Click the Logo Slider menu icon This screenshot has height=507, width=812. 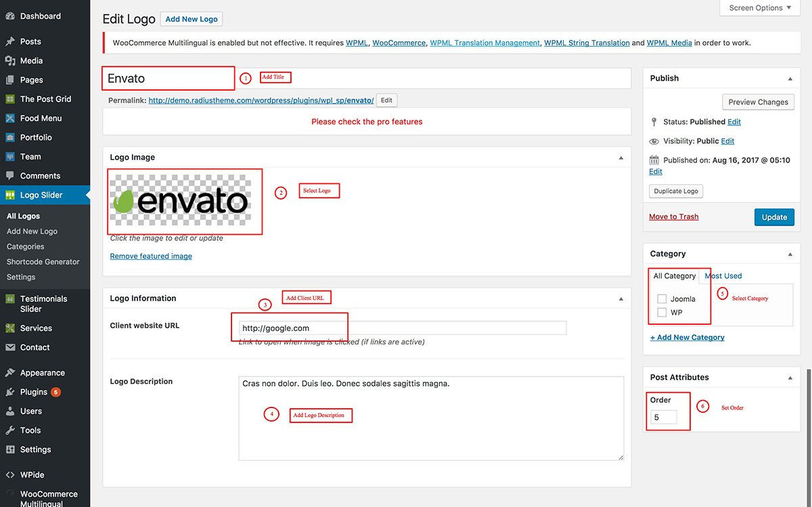(x=10, y=195)
